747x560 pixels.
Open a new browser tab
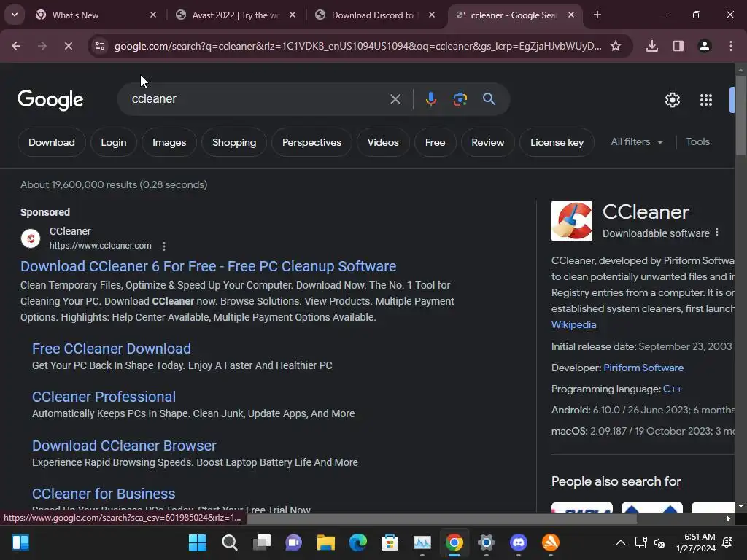point(597,15)
